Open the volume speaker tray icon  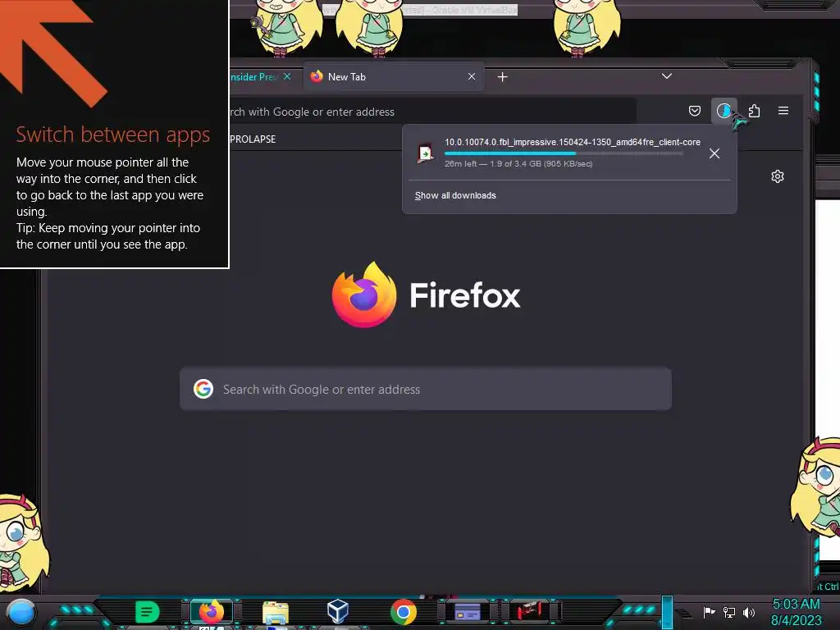[749, 612]
